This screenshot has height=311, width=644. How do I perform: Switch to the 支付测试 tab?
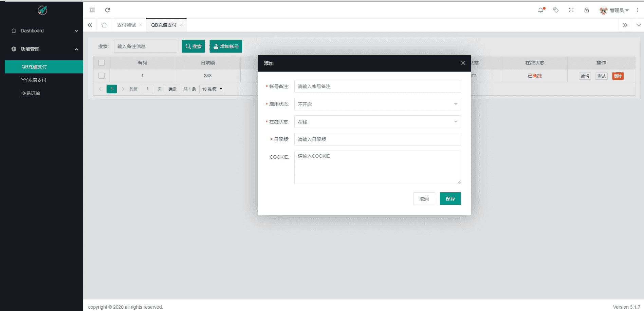pyautogui.click(x=126, y=25)
